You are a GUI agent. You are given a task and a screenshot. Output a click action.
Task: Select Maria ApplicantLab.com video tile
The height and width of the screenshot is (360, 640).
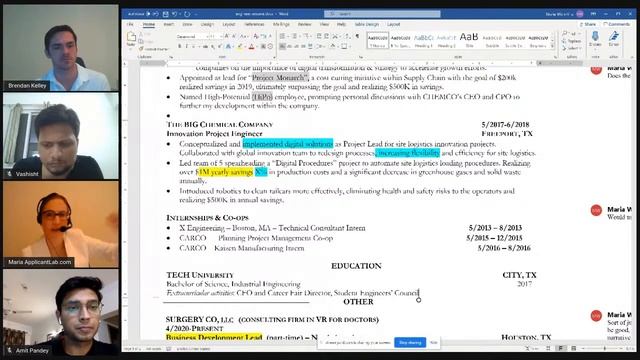(x=61, y=224)
